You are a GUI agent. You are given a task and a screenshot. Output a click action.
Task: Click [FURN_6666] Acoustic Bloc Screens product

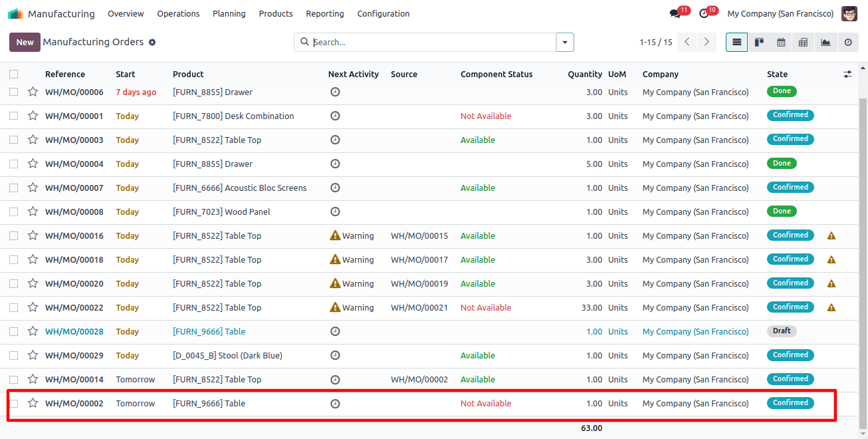[x=240, y=188]
